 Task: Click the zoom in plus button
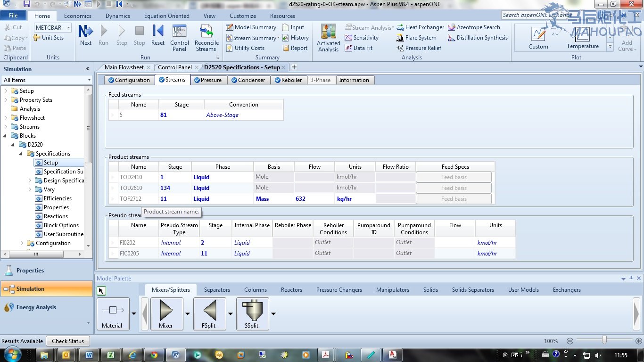(638, 341)
